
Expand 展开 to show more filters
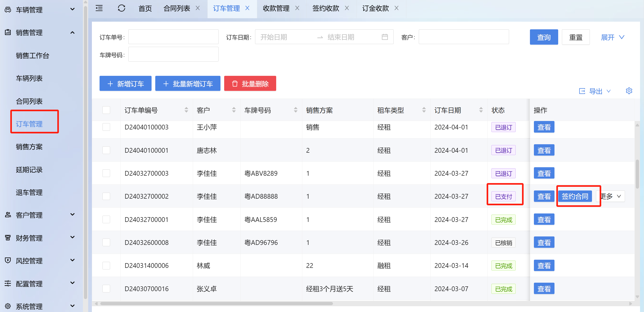tap(613, 37)
